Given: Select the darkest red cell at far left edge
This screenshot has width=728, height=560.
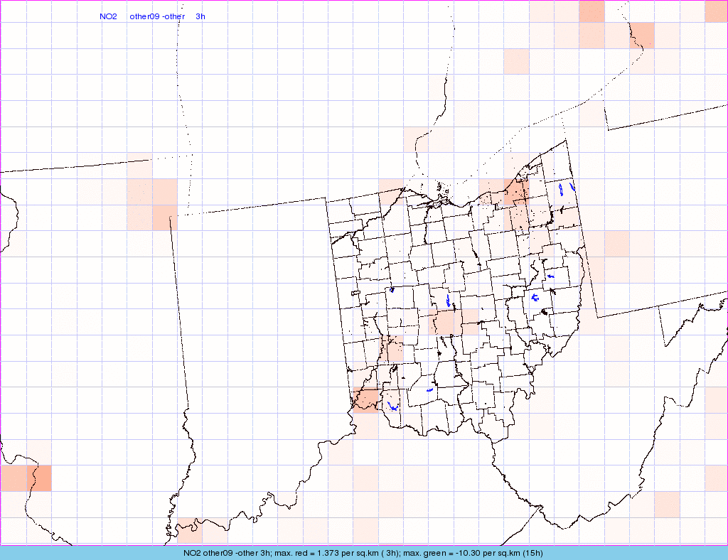Looking at the screenshot, I should pyautogui.click(x=39, y=478).
